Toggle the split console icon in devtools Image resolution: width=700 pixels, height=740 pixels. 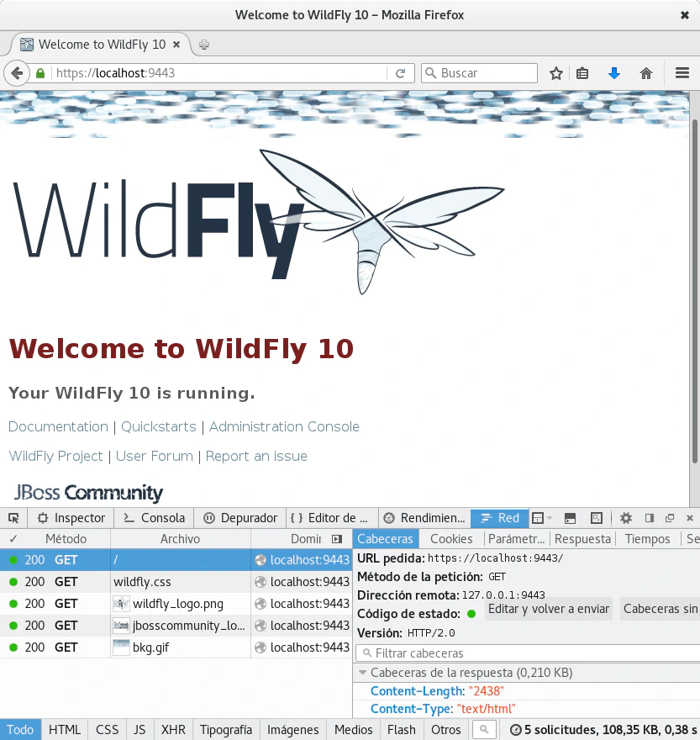(x=570, y=518)
